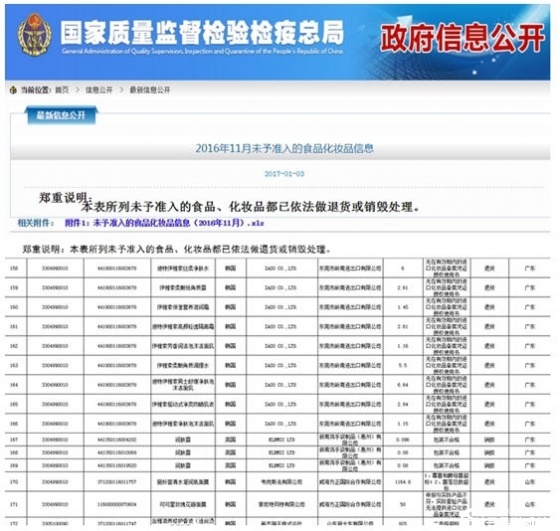Click weight value 1.45 in row 160
Image resolution: width=560 pixels, height=531 pixels.
click(x=403, y=307)
